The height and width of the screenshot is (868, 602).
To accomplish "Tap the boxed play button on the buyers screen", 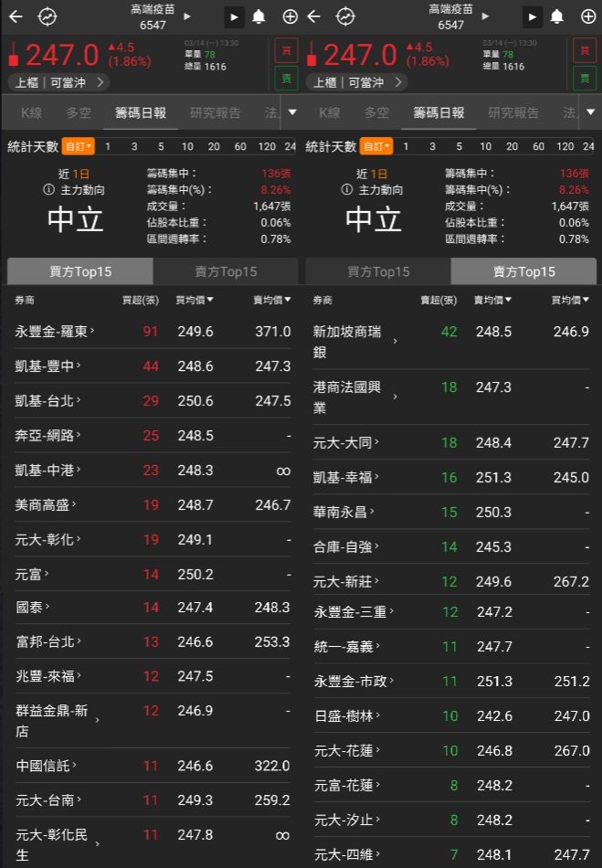I will pos(234,17).
